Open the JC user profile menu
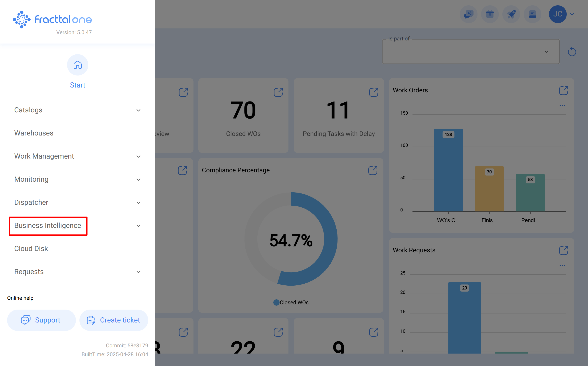Viewport: 588px width, 366px height. (x=558, y=14)
